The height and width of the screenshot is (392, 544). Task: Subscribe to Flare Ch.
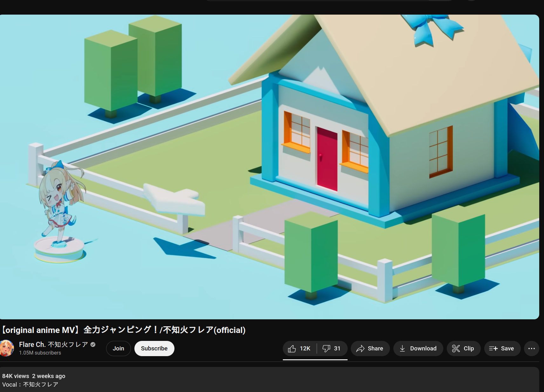(x=154, y=349)
